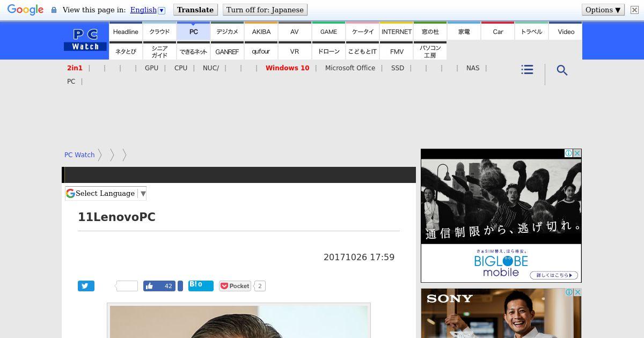Click the Facebook like thumbs-up button
644x338 pixels.
[x=159, y=286]
